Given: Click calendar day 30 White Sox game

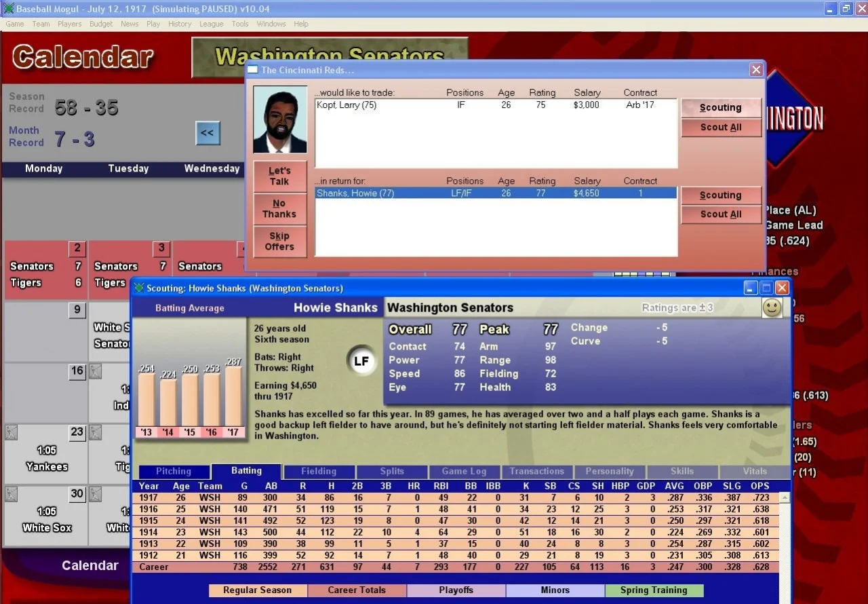Looking at the screenshot, I should pyautogui.click(x=45, y=516).
